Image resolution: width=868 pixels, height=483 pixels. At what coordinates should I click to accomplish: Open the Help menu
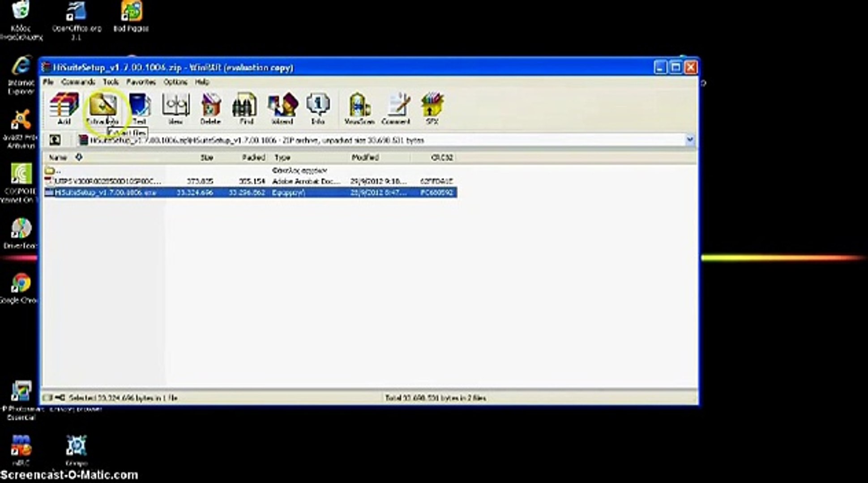tap(202, 82)
